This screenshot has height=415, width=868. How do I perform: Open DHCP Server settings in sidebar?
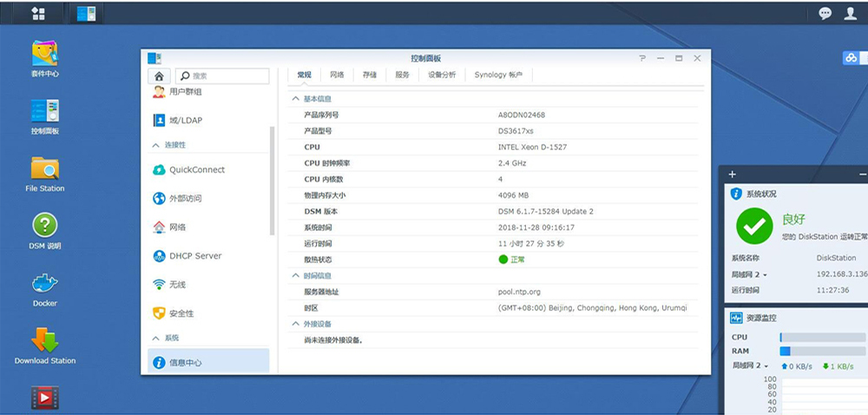195,256
